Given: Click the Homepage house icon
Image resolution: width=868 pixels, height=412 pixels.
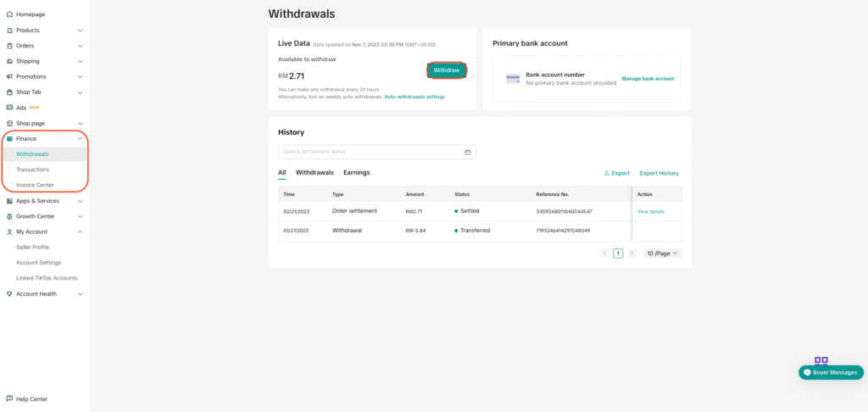Looking at the screenshot, I should [9, 14].
